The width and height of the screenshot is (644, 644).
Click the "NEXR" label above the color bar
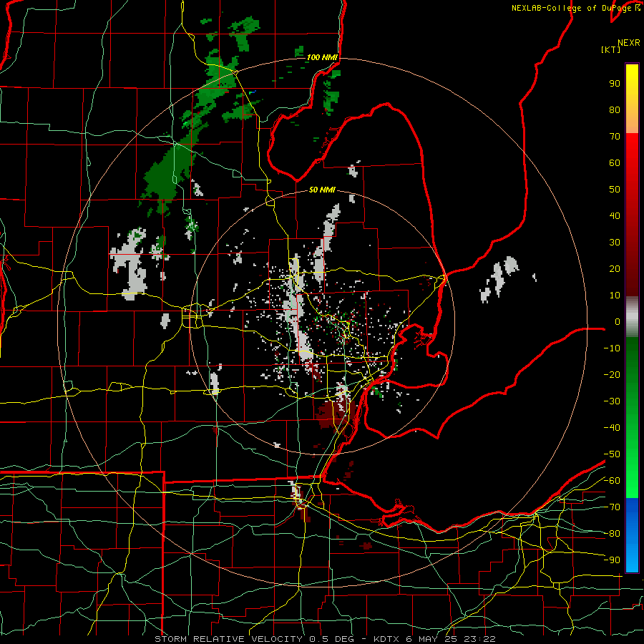point(629,43)
